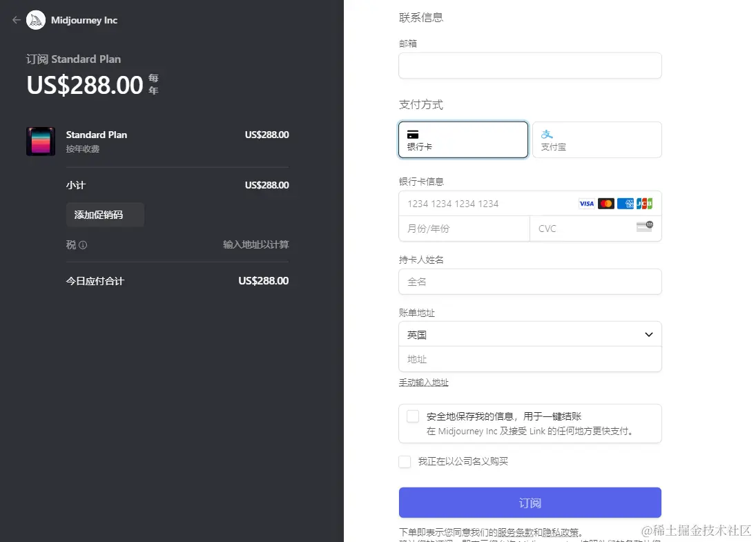This screenshot has height=542, width=756.
Task: Click the American Express card icon
Action: [626, 203]
